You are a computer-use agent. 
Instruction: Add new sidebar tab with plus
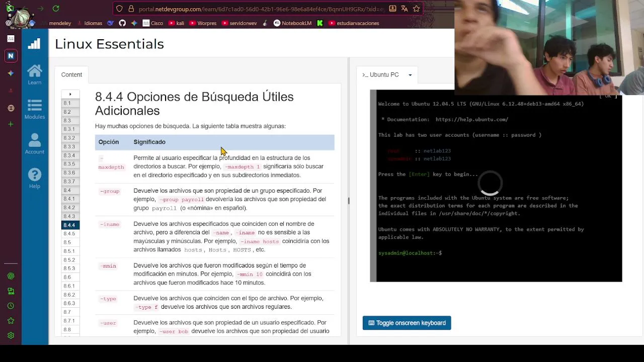tap(11, 124)
